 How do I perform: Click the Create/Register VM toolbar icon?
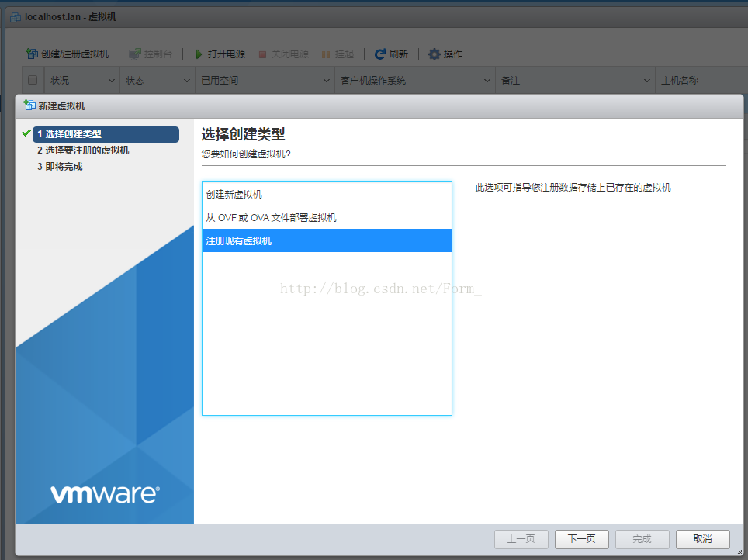click(x=32, y=54)
